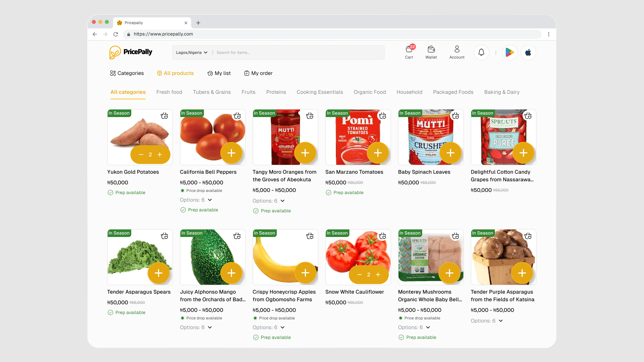Go back using browser back arrow
This screenshot has width=644, height=362.
(95, 34)
